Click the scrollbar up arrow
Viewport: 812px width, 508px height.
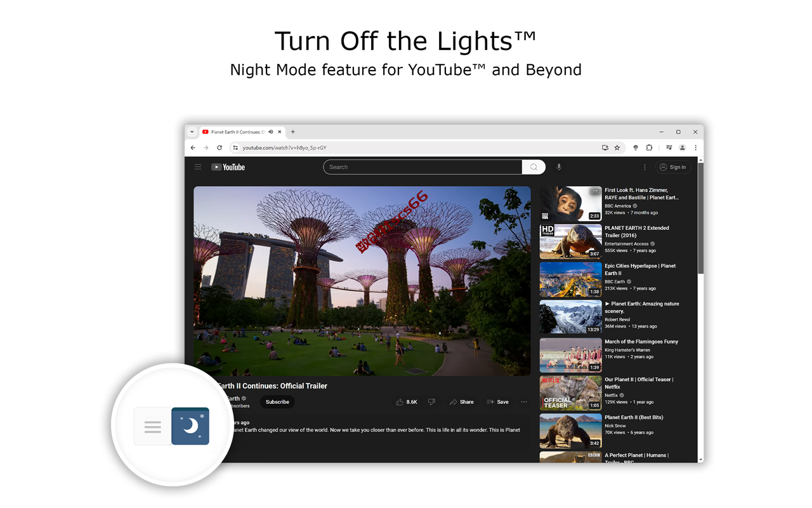(x=700, y=160)
